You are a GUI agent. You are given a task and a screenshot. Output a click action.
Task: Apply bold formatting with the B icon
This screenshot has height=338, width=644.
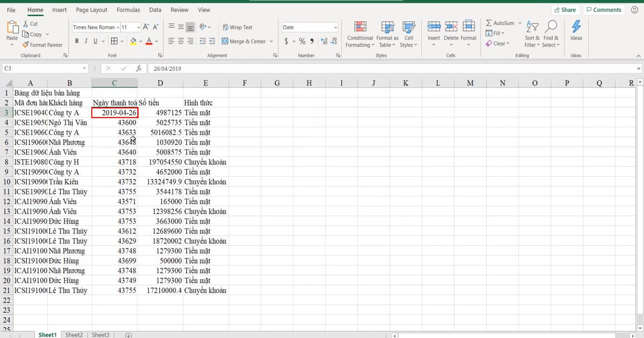[x=77, y=40]
